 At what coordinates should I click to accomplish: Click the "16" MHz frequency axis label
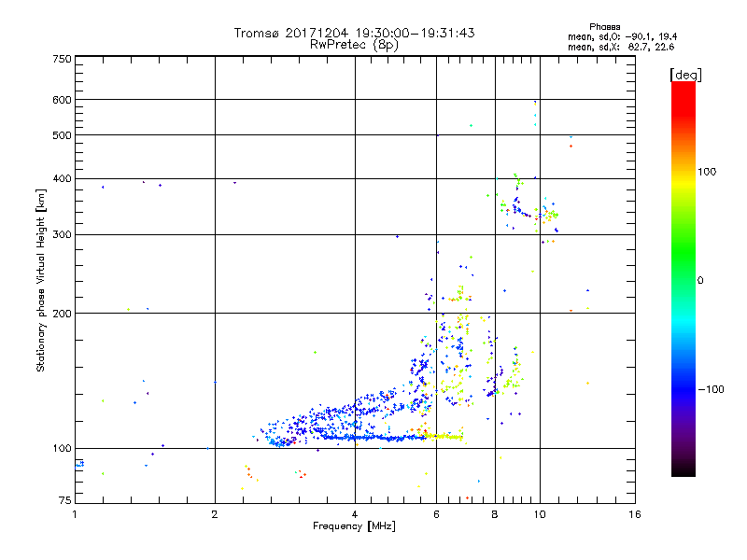tap(635, 514)
